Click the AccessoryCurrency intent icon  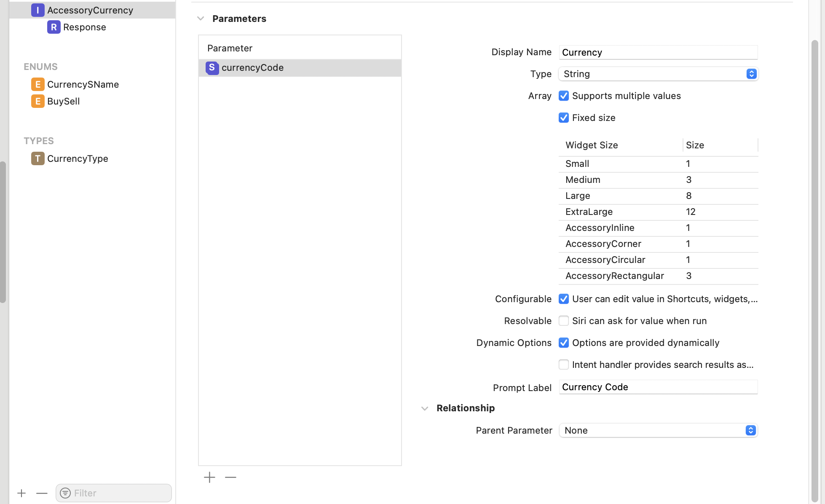click(x=37, y=10)
